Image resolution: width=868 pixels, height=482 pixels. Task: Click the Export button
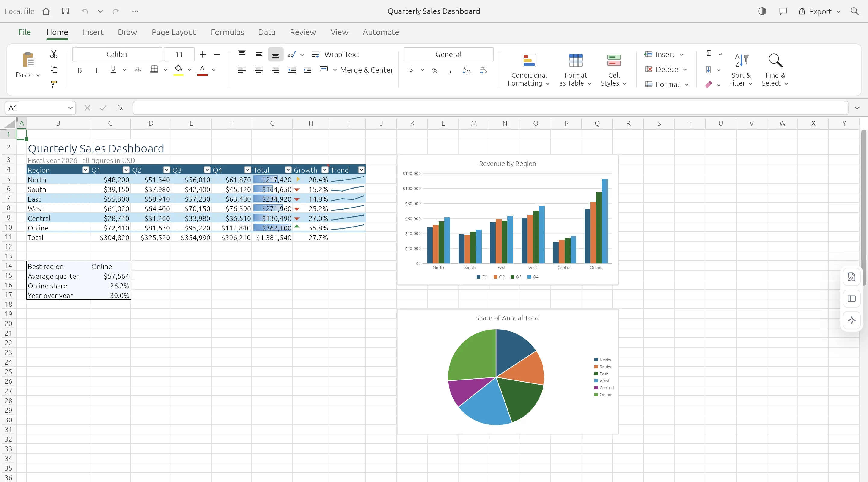tap(819, 11)
